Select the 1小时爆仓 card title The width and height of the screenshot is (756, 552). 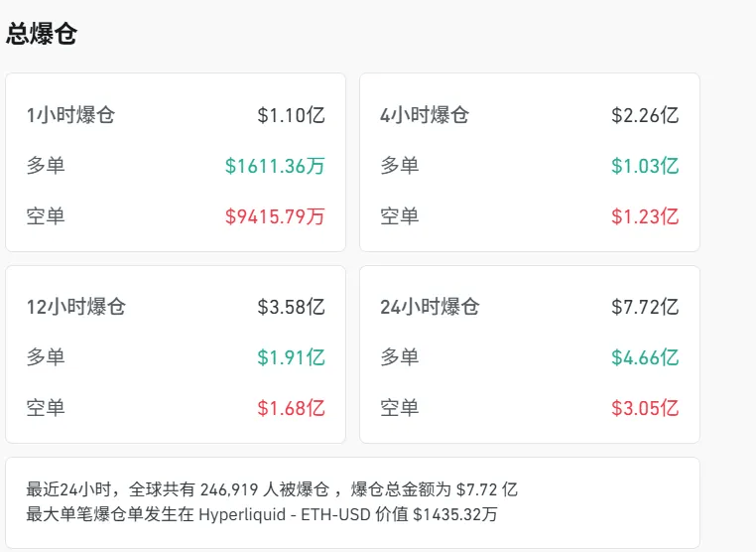tap(70, 115)
